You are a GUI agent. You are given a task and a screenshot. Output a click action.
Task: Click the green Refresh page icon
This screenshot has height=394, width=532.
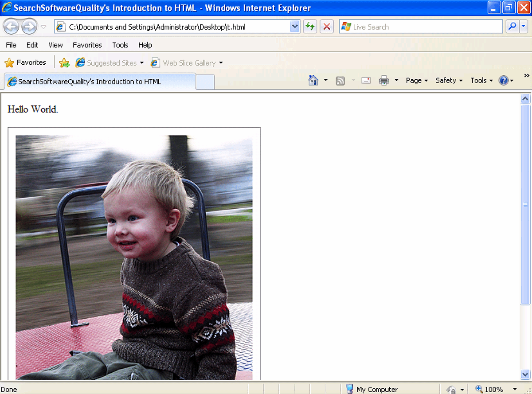(x=310, y=27)
